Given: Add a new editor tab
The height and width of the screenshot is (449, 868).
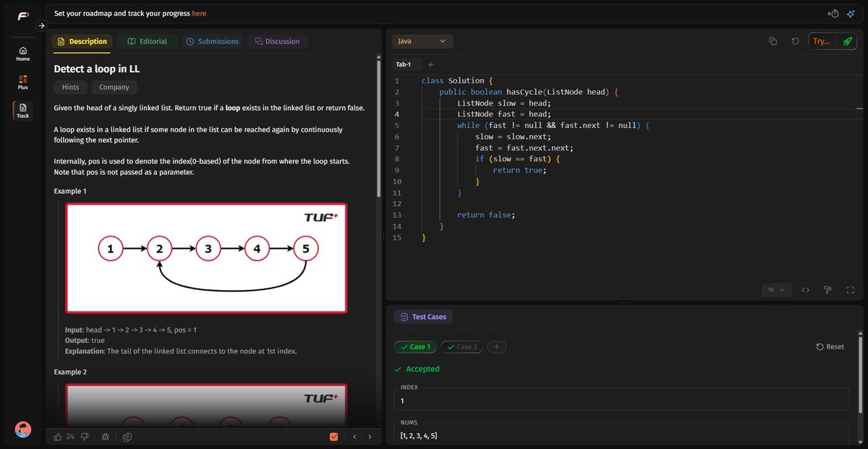Looking at the screenshot, I should (430, 64).
